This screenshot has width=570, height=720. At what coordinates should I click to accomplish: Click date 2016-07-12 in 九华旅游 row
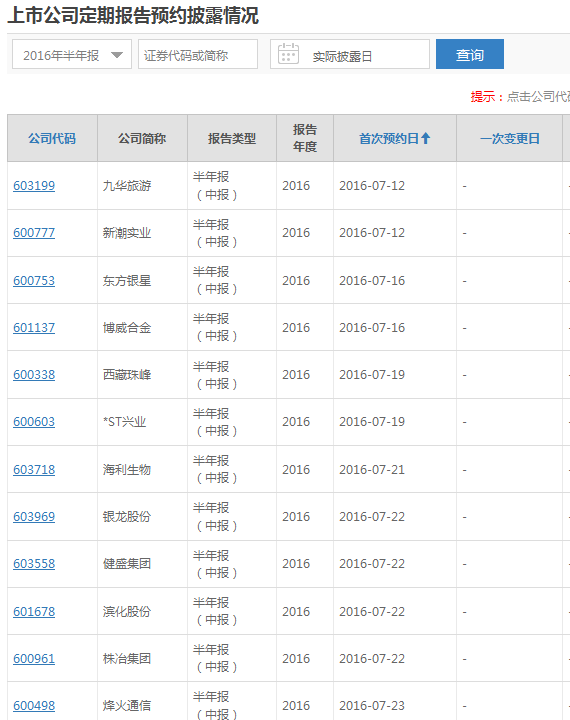click(x=372, y=186)
